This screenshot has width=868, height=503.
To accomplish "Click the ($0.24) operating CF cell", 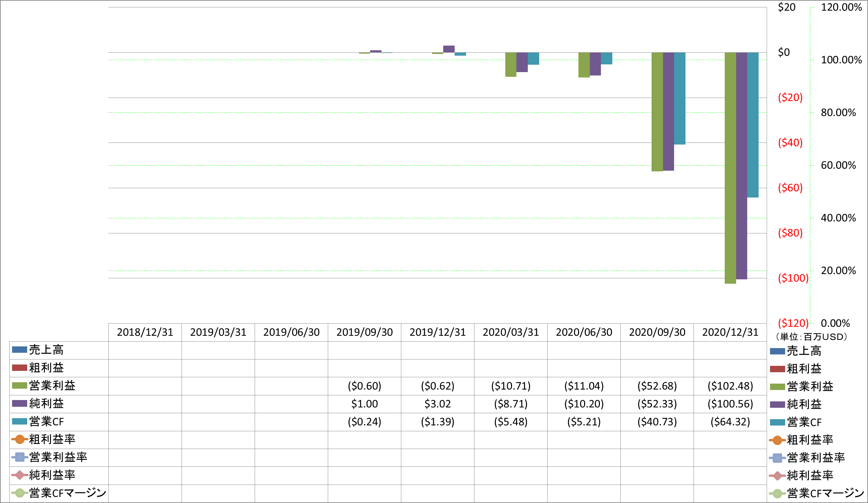I will tap(364, 422).
